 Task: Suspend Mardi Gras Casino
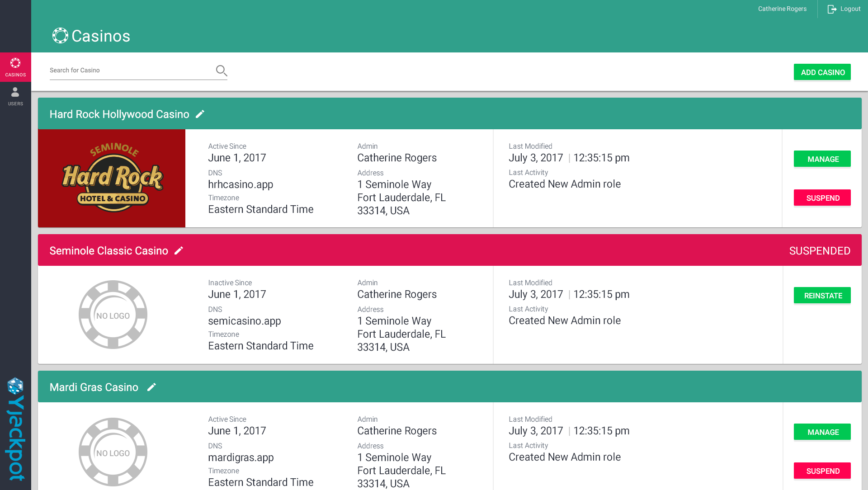[x=822, y=471]
